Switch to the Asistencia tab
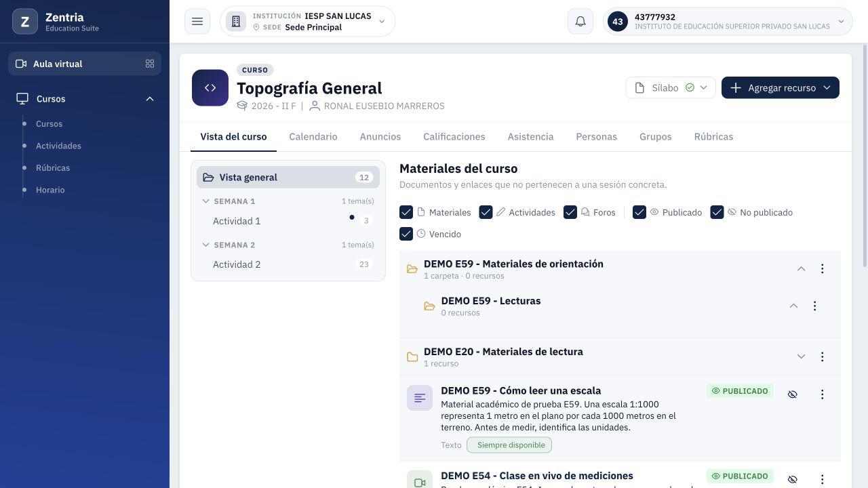Viewport: 868px width, 488px height. point(531,136)
